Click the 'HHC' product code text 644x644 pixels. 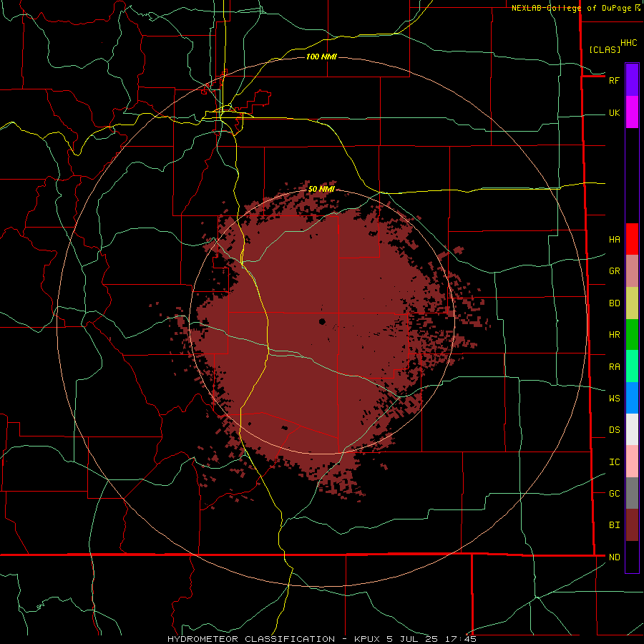click(628, 43)
